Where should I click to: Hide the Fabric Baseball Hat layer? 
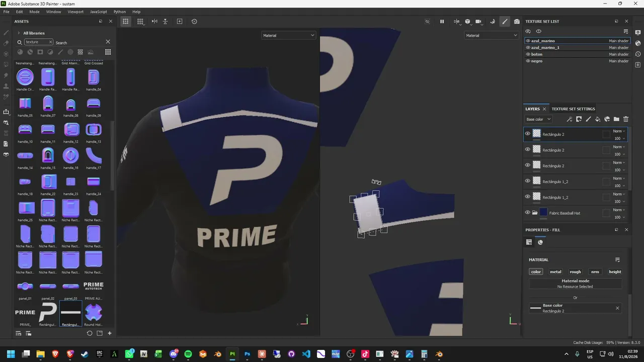click(x=527, y=213)
